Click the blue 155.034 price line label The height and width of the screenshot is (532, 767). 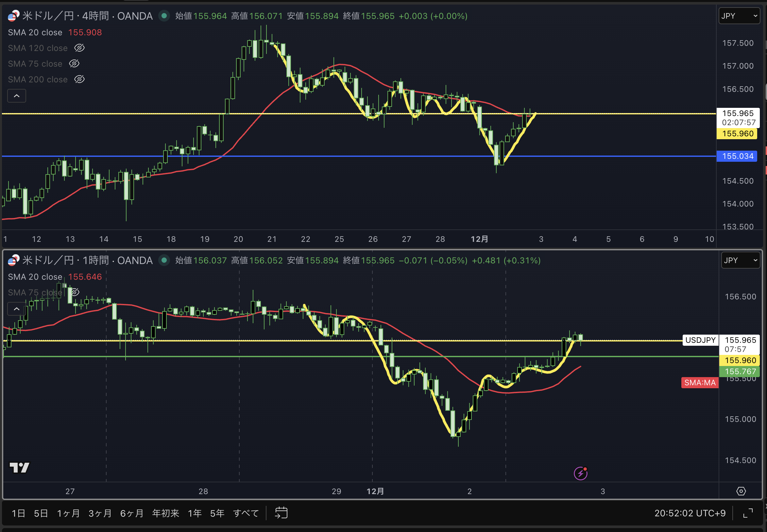click(x=737, y=156)
